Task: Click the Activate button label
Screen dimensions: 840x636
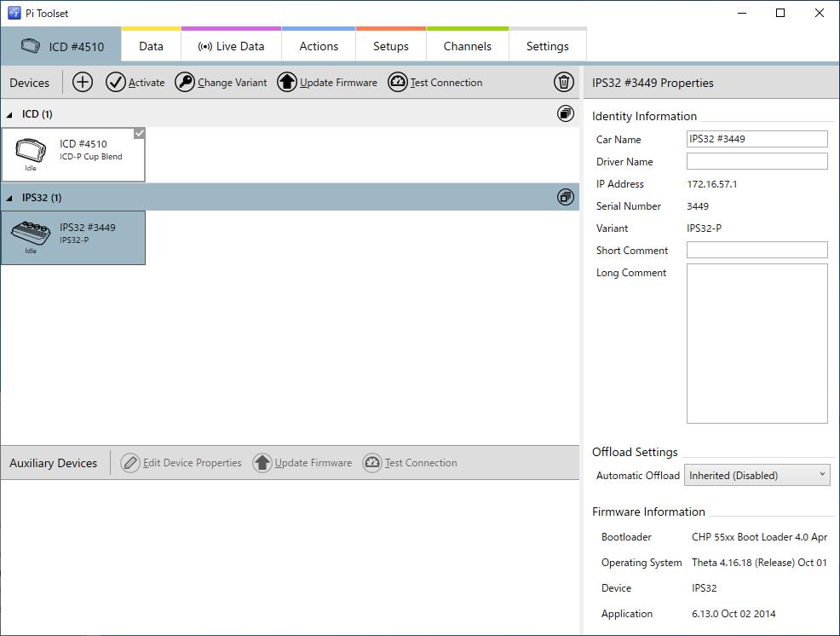Action: [147, 83]
